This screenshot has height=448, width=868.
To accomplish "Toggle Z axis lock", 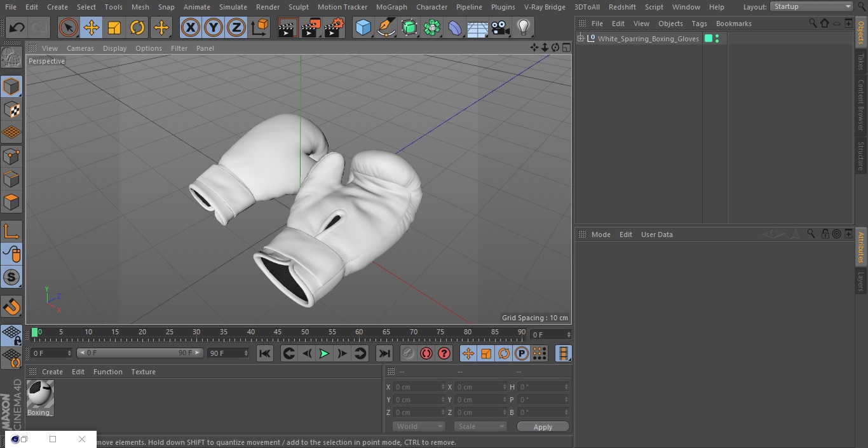I will coord(236,27).
